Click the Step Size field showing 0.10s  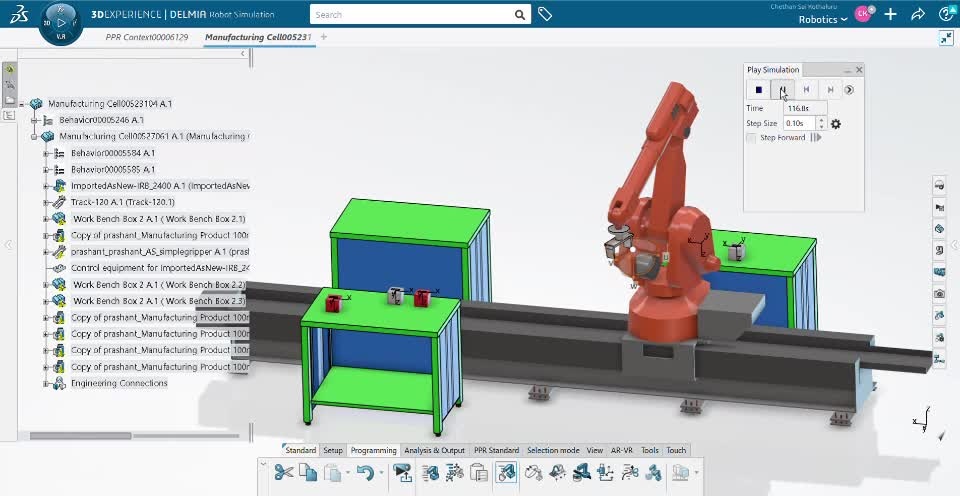point(800,123)
